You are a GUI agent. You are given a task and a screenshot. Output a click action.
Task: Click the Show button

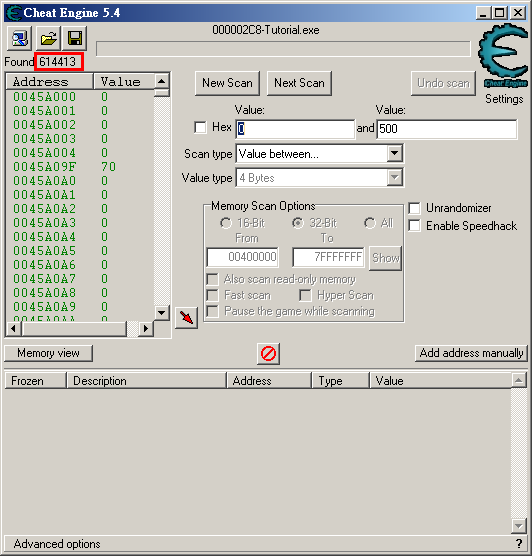click(386, 258)
